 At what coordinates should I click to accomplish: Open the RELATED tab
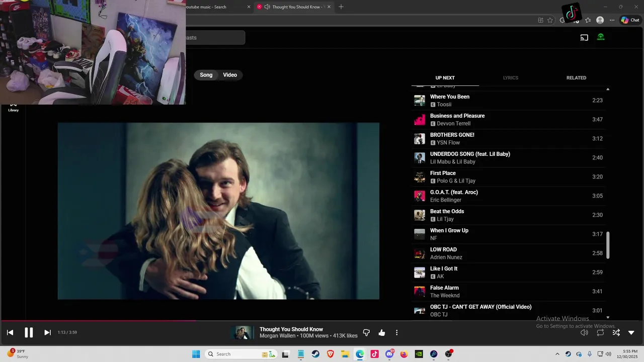576,78
